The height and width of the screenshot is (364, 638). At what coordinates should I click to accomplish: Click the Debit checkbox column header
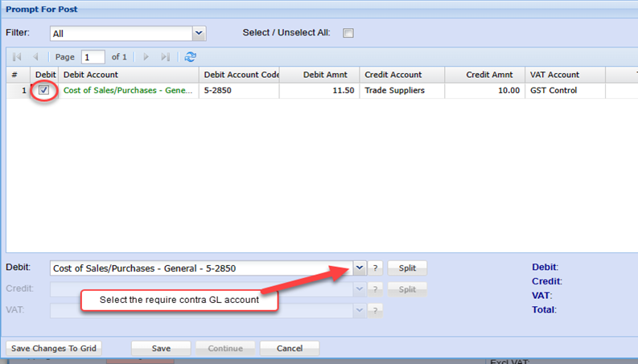tap(45, 75)
